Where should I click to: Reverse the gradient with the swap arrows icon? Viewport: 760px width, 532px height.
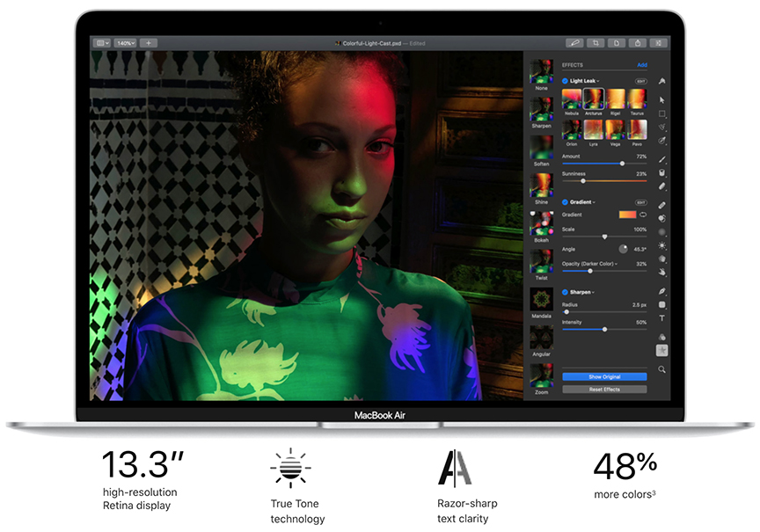click(x=643, y=215)
